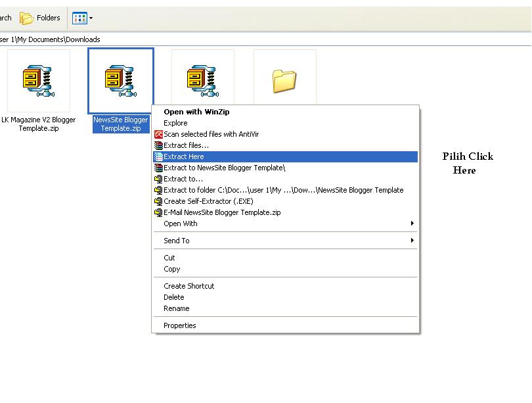This screenshot has width=532, height=403.
Task: Click WinRAR icon beside Extract Here
Action: click(158, 156)
